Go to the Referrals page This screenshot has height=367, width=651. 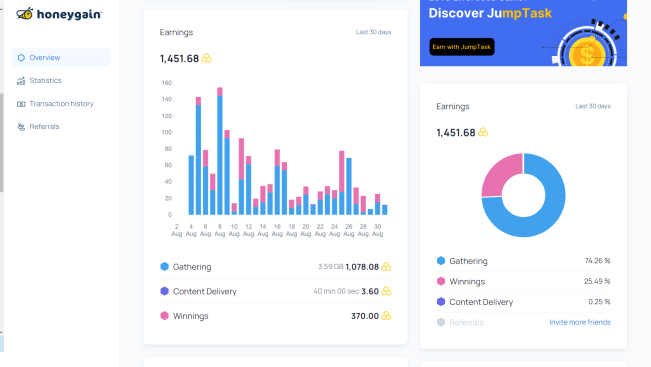click(44, 127)
